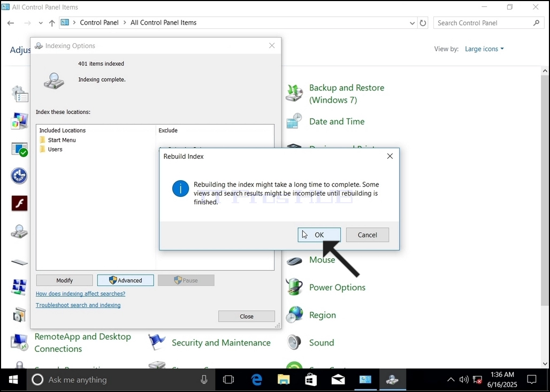The image size is (550, 392).
Task: Open Task View on the taskbar
Action: coord(228,380)
